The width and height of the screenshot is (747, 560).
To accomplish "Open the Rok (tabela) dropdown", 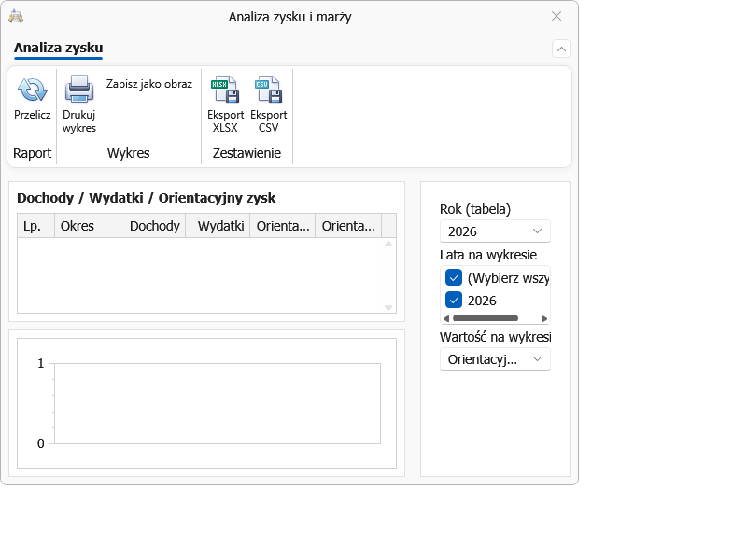I will tap(495, 231).
